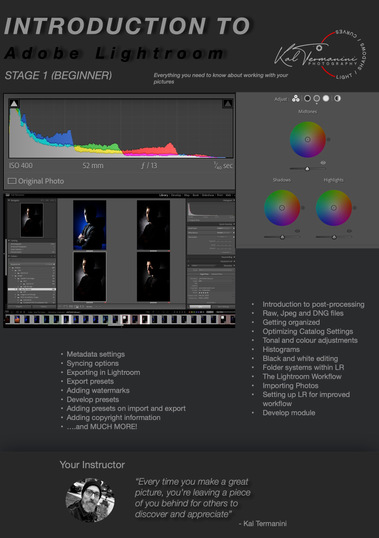Viewport: 379px width, 538px height.
Task: Click 'STAGE 1 (BEGINNER)' heading
Action: 58,75
